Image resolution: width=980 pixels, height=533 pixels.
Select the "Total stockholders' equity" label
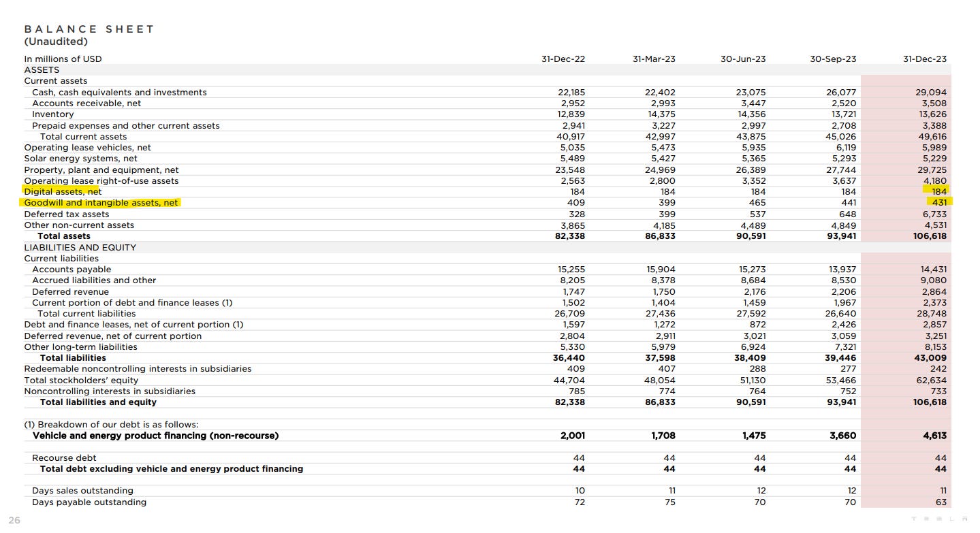81,381
